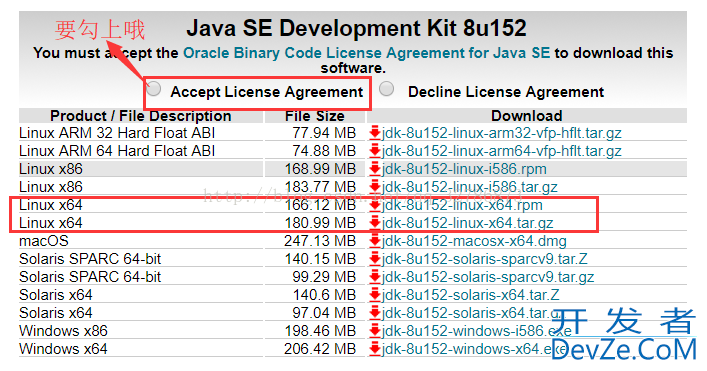
Task: Click the 99.29 MB file size
Action: pyautogui.click(x=324, y=277)
